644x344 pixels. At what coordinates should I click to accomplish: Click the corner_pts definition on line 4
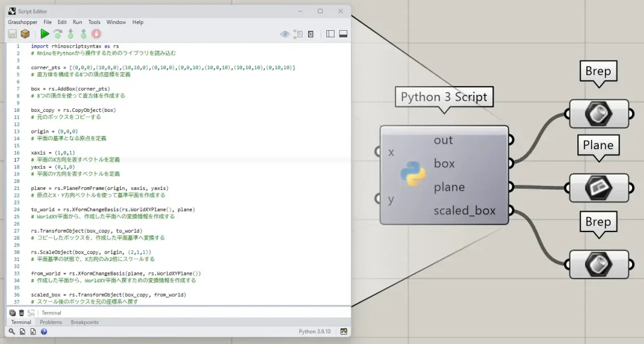[163, 67]
